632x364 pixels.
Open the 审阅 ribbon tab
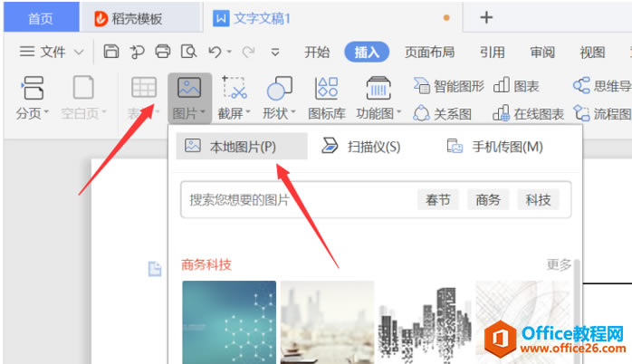coord(542,53)
